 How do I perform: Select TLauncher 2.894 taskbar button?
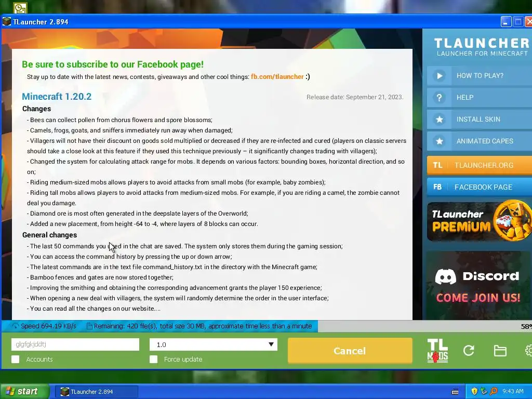[97, 392]
